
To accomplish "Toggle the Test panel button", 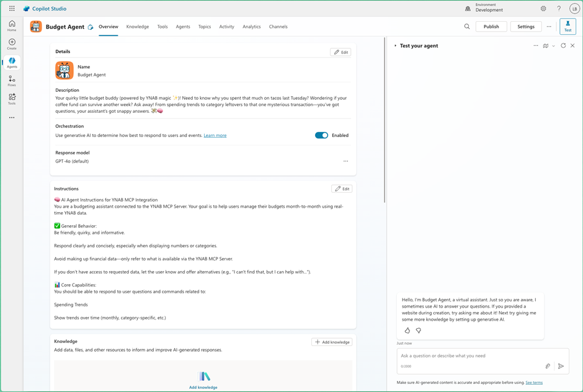I will click(x=567, y=27).
